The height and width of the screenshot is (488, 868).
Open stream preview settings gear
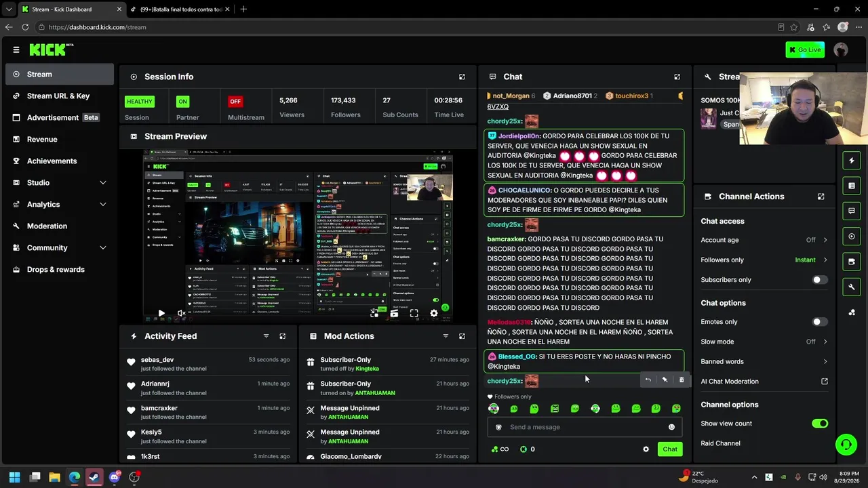(x=434, y=313)
